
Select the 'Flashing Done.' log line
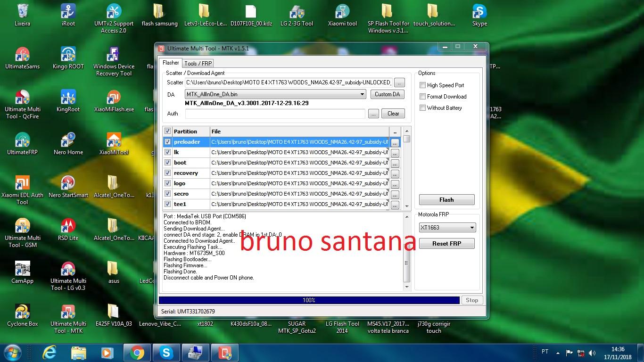(x=180, y=271)
